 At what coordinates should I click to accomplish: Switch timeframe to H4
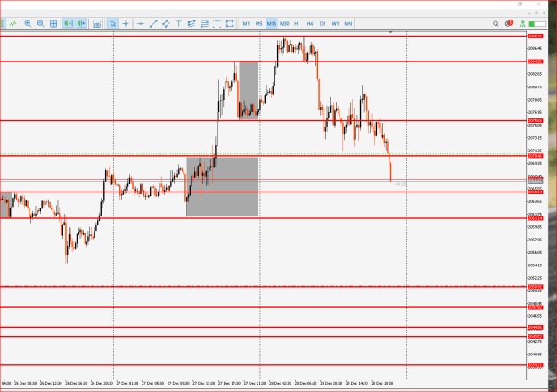310,24
